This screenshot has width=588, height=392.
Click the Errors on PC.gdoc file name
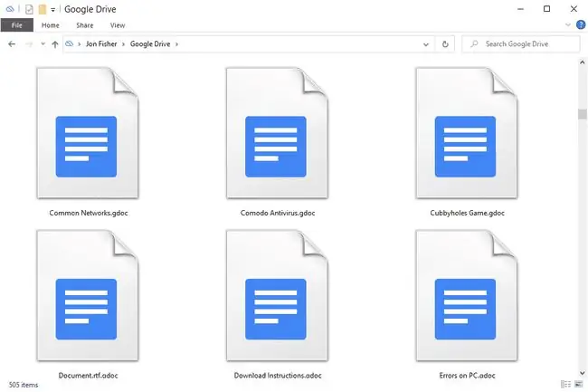point(468,376)
